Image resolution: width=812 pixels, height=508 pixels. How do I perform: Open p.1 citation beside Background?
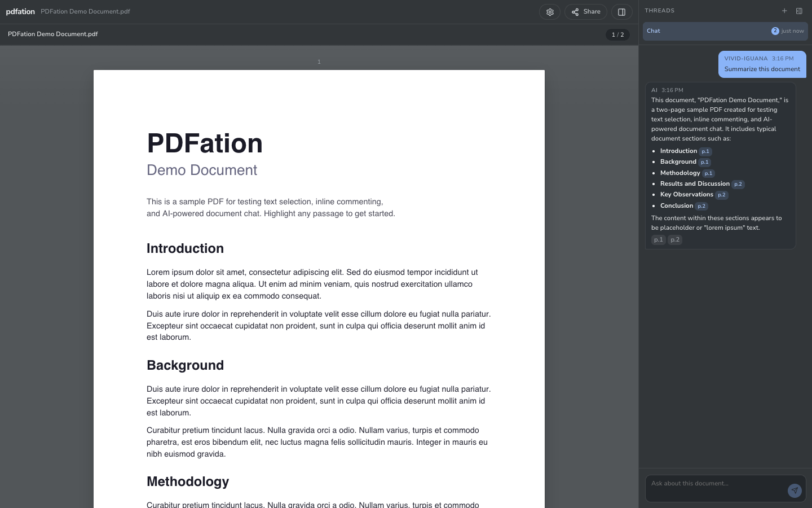[x=704, y=162]
